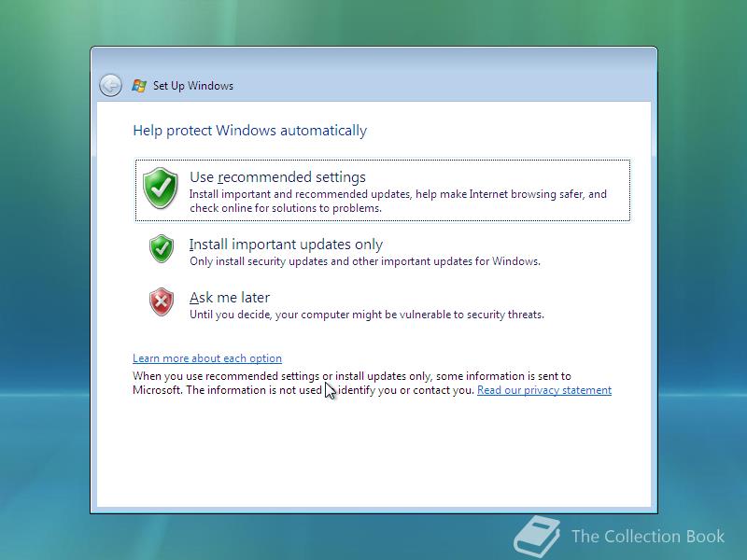Open Read our privacy statement link
This screenshot has height=560, width=747.
(544, 390)
